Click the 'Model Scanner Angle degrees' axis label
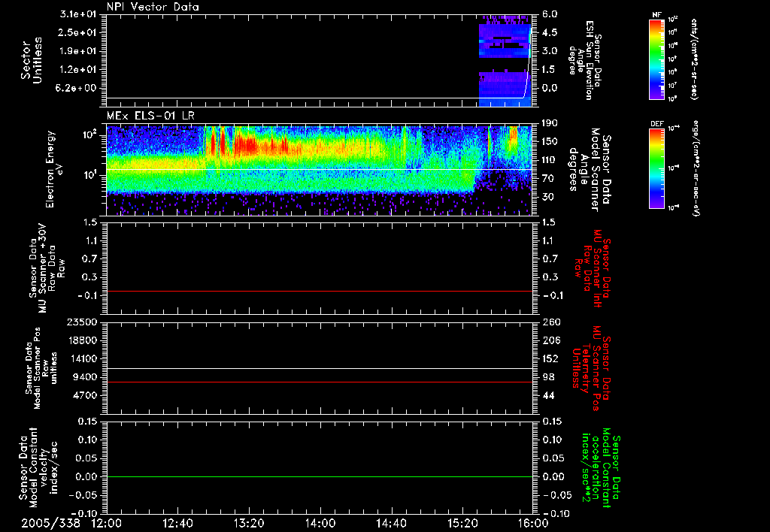Viewport: 770px width, 532px height. [590, 170]
